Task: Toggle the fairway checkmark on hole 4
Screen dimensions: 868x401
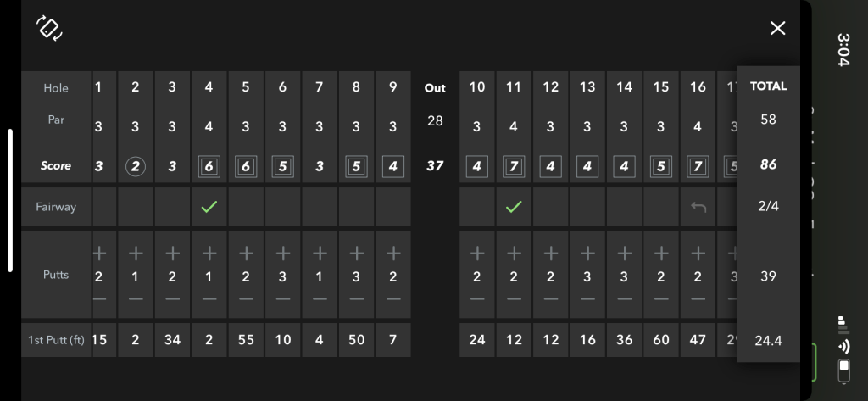Action: coord(209,207)
